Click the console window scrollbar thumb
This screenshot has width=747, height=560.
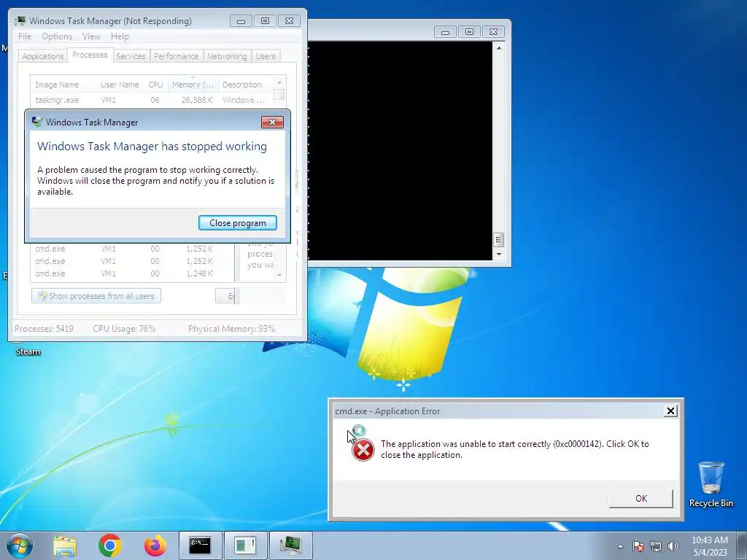[498, 239]
